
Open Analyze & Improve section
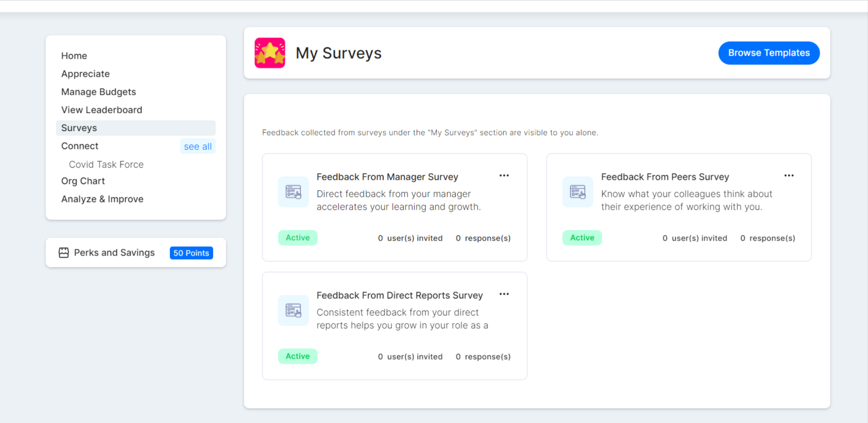pos(103,199)
